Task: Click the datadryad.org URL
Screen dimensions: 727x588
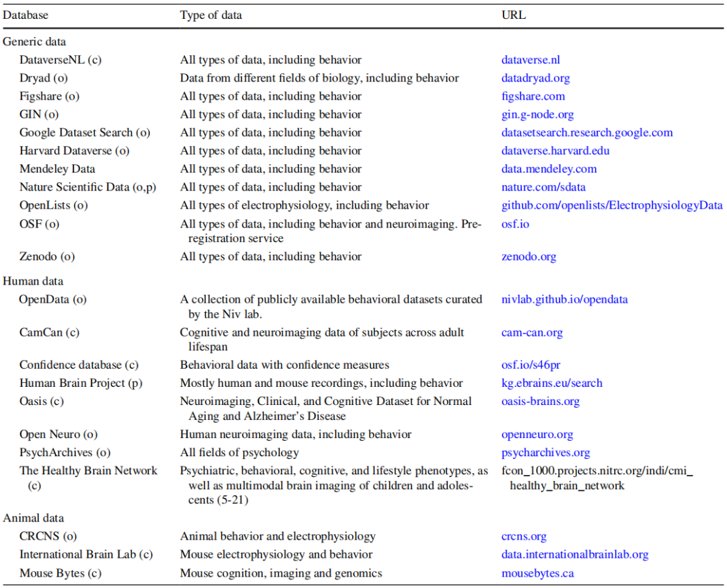Action: pos(535,78)
